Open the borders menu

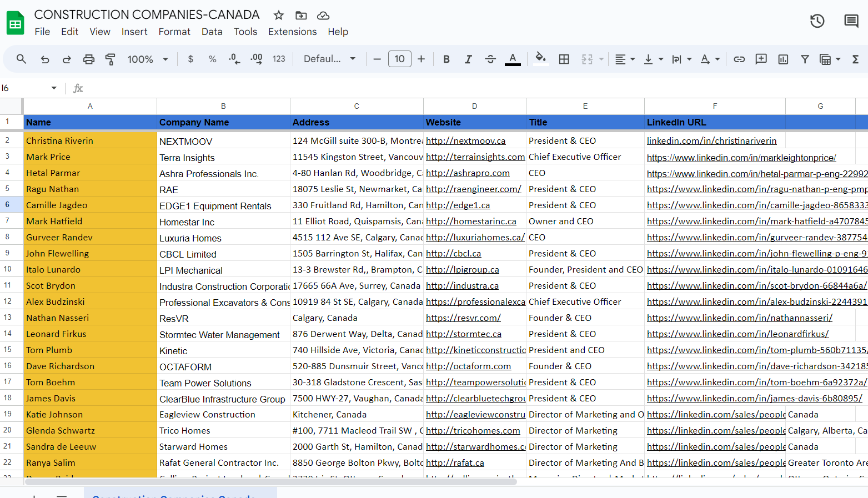564,59
